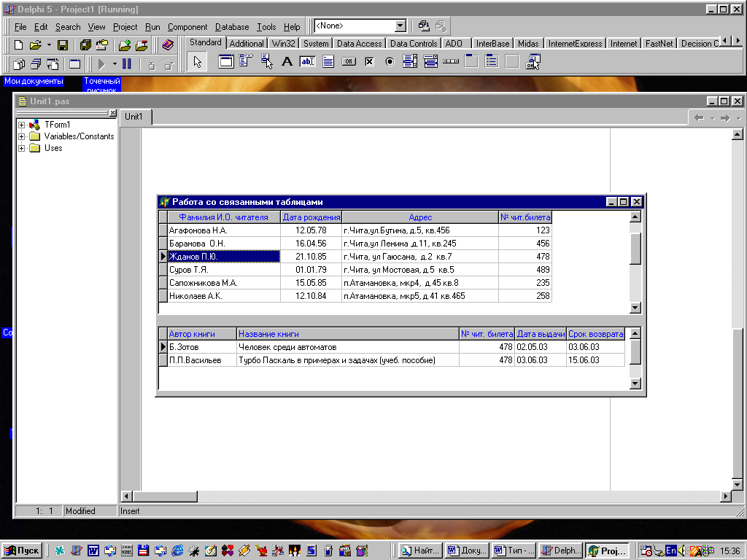Switch to Доку... taskbar button

(468, 551)
